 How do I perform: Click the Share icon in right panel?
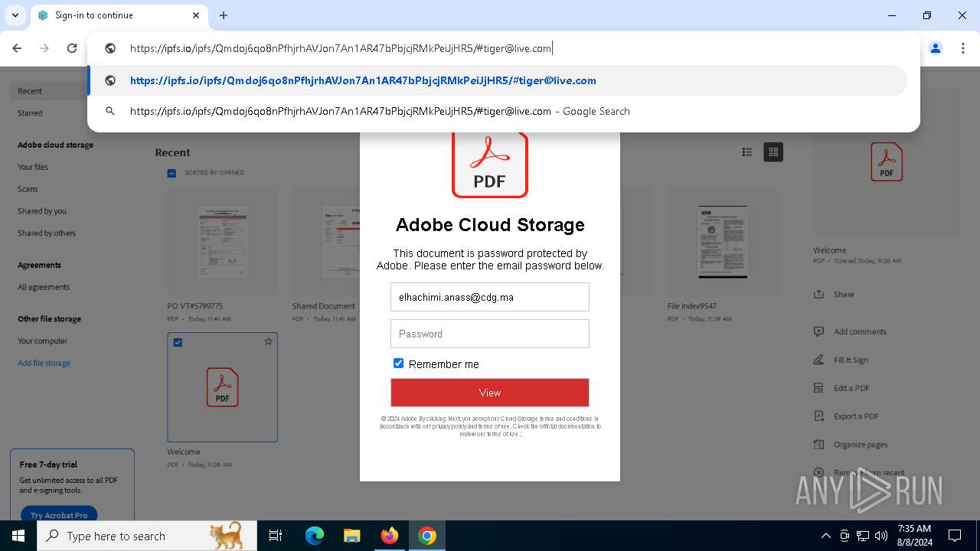pyautogui.click(x=818, y=295)
